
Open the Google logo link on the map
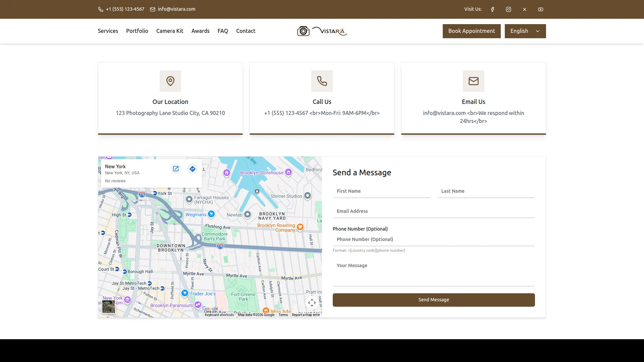click(x=210, y=308)
